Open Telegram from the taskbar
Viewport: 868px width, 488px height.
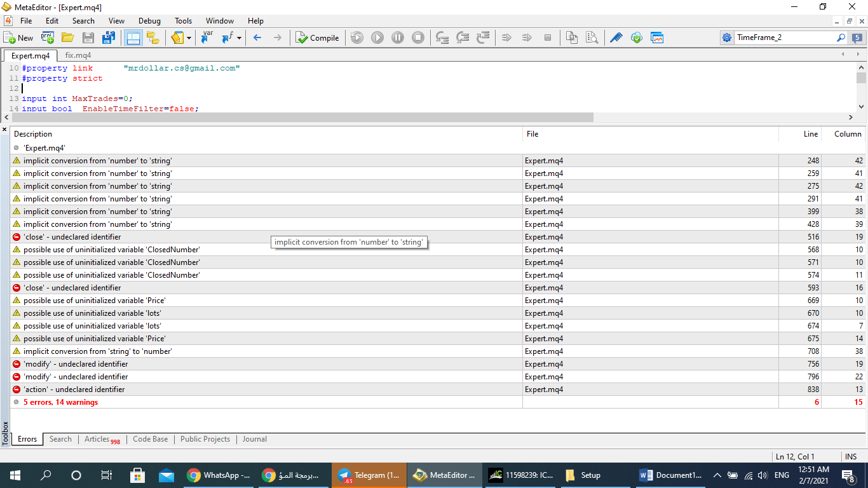pos(369,475)
